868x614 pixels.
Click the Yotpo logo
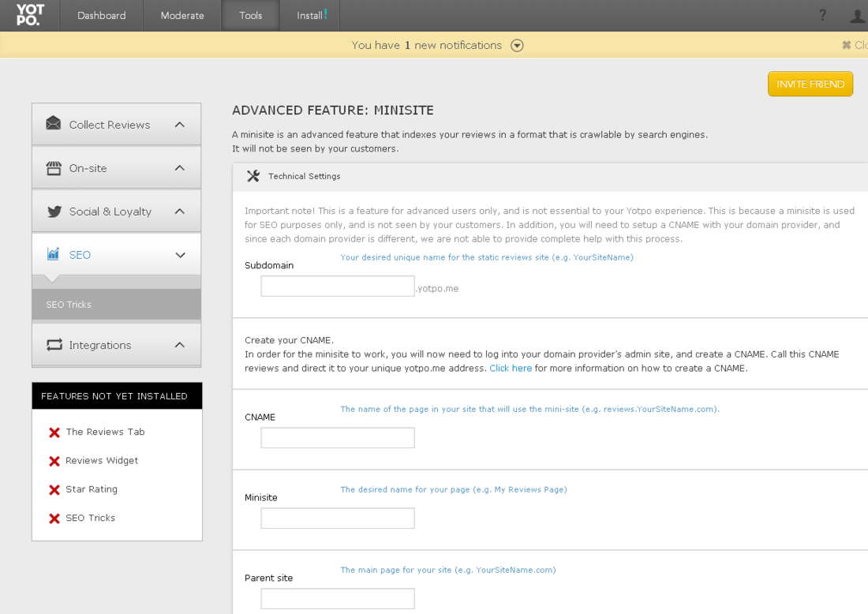click(29, 16)
